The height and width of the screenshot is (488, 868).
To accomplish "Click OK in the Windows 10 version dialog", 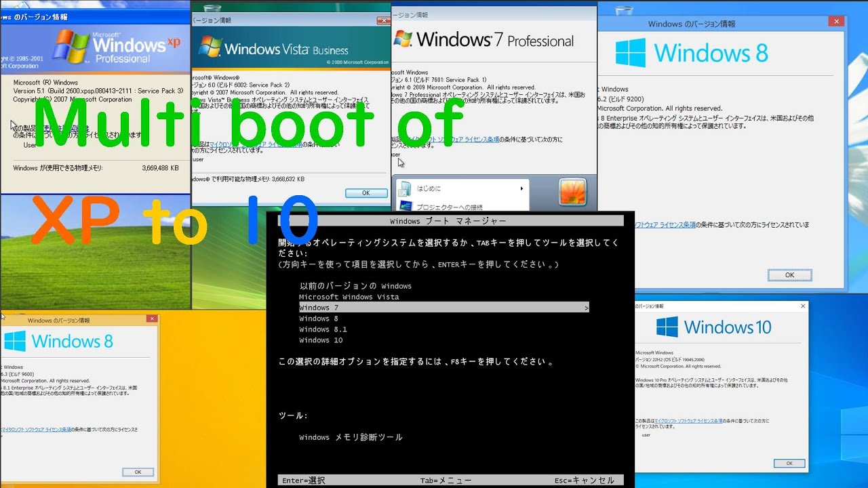I will coord(789,464).
